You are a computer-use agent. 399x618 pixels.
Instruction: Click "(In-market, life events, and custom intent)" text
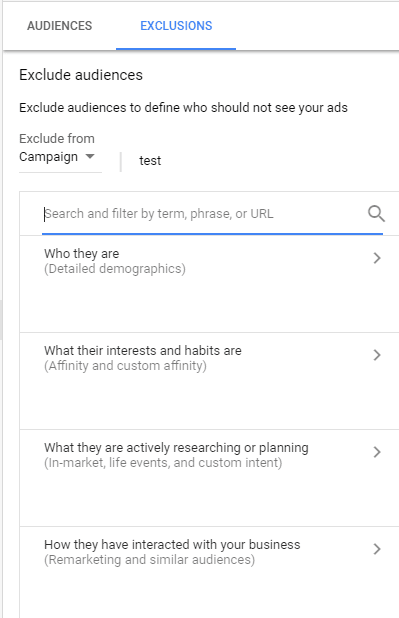pyautogui.click(x=163, y=462)
